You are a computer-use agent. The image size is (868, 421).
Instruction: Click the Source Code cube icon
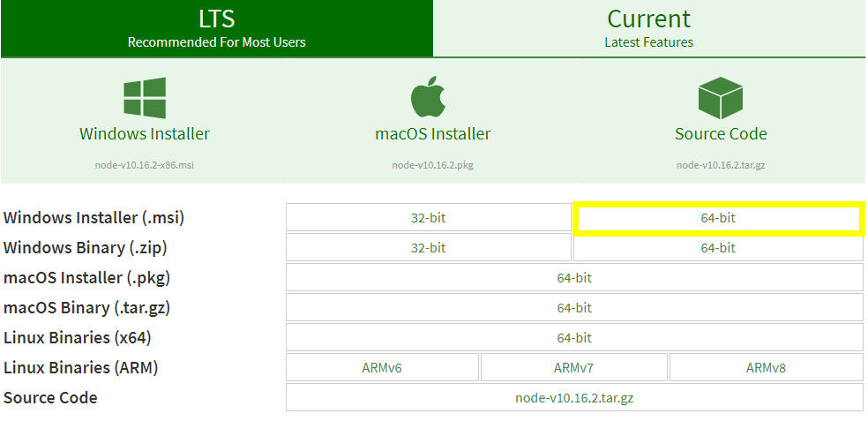pos(720,98)
